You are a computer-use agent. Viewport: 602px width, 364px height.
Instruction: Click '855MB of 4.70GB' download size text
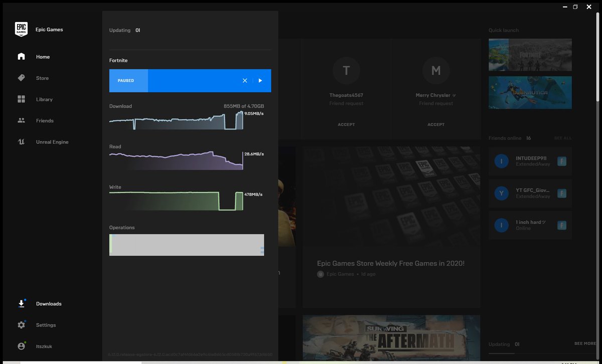point(244,106)
